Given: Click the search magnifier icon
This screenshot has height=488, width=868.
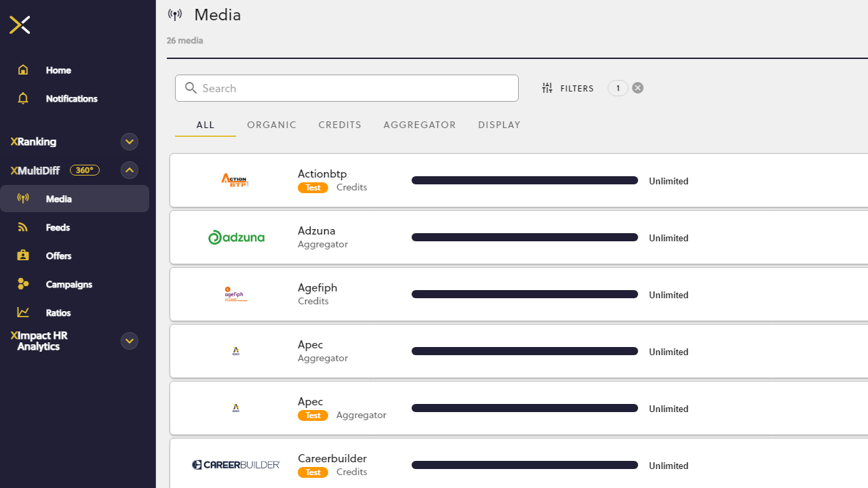Looking at the screenshot, I should 191,88.
